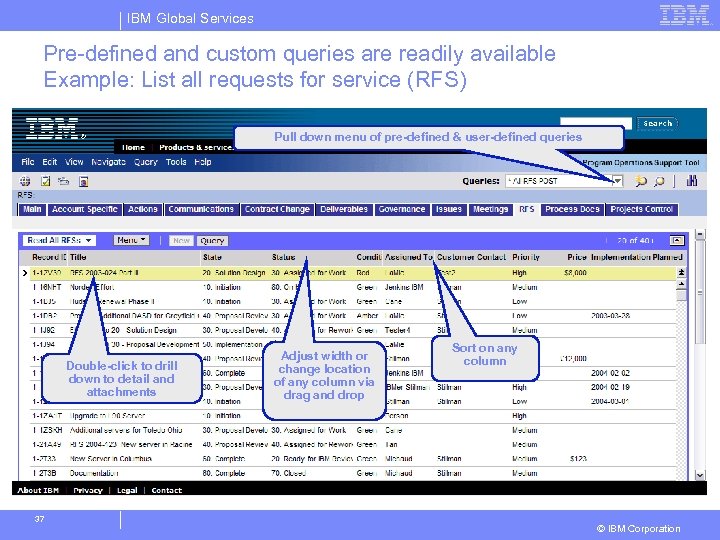The image size is (720, 540).
Task: Open the About IBM footer link
Action: pyautogui.click(x=38, y=490)
